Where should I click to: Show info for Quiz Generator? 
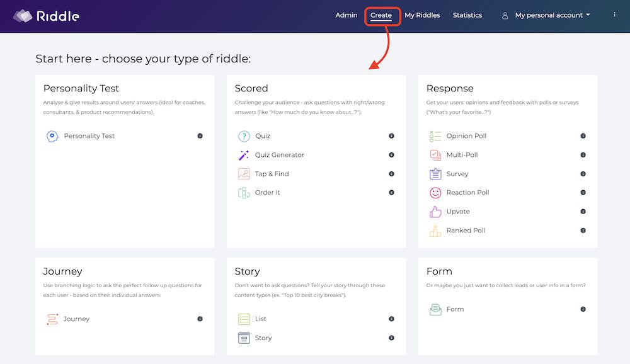click(391, 155)
